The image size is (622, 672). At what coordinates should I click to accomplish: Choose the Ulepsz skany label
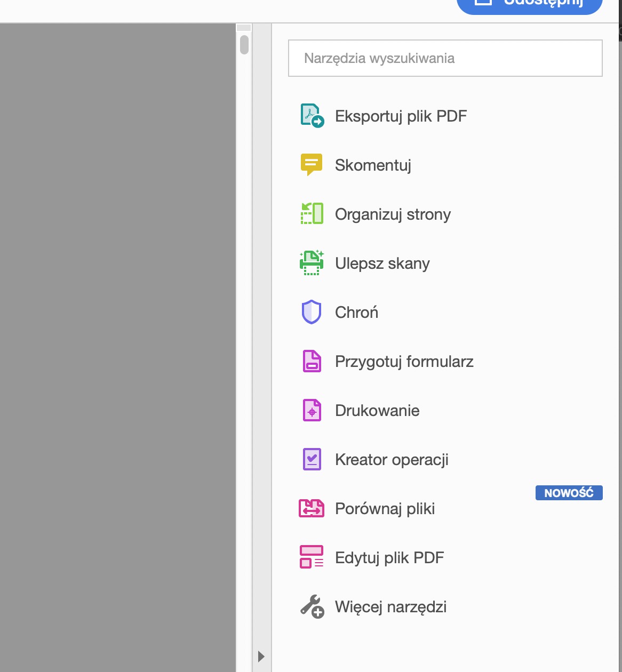pos(382,263)
